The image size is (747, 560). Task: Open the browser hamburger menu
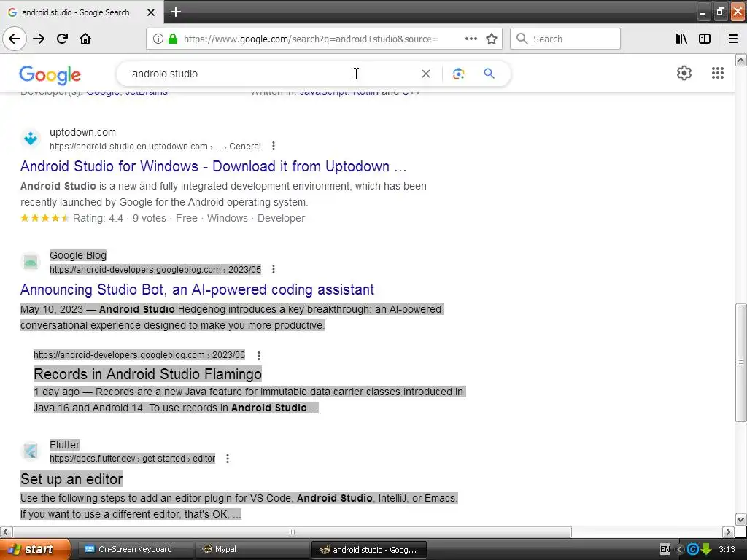pos(733,39)
